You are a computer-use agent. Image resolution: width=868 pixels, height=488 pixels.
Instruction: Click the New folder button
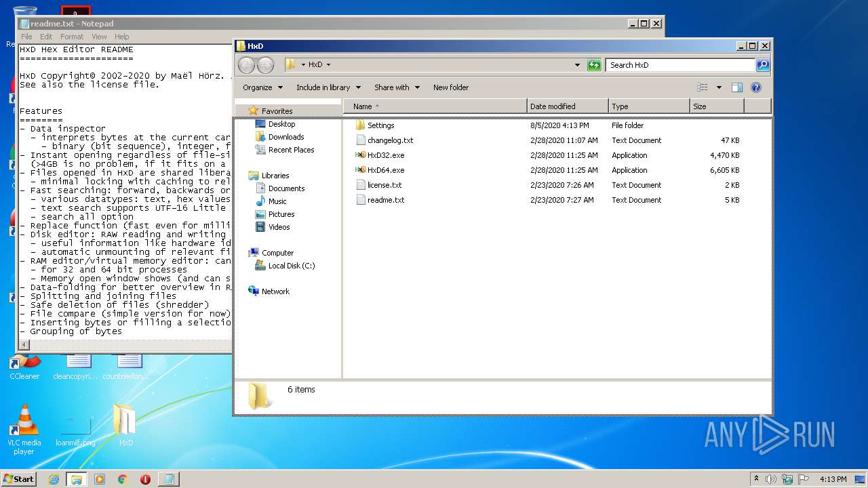click(451, 87)
